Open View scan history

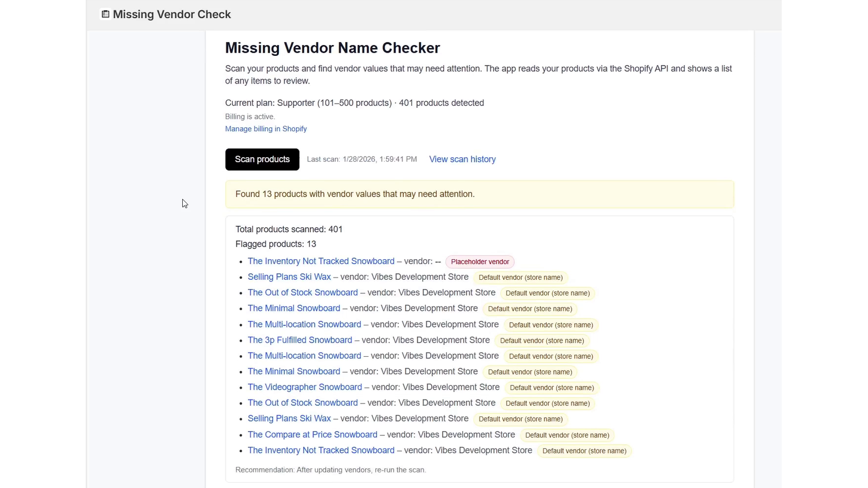[462, 159]
